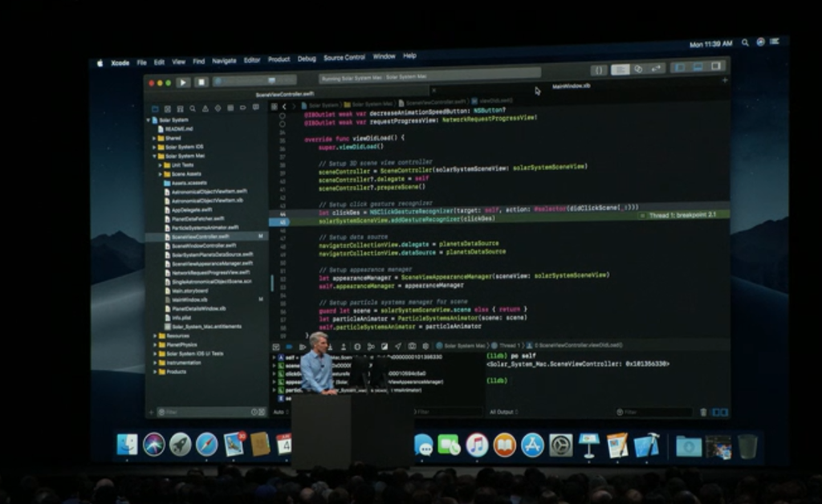The height and width of the screenshot is (504, 822).
Task: Open the Debug navigator
Action: coord(230,108)
